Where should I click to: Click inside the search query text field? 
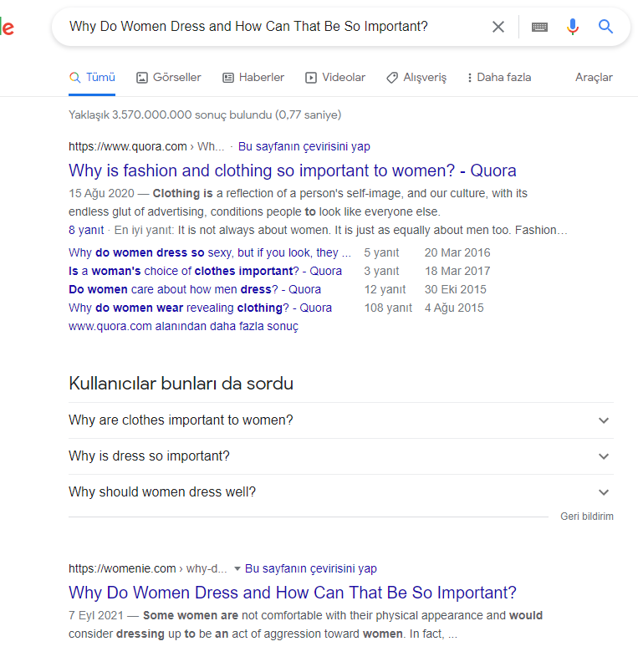coord(274,27)
